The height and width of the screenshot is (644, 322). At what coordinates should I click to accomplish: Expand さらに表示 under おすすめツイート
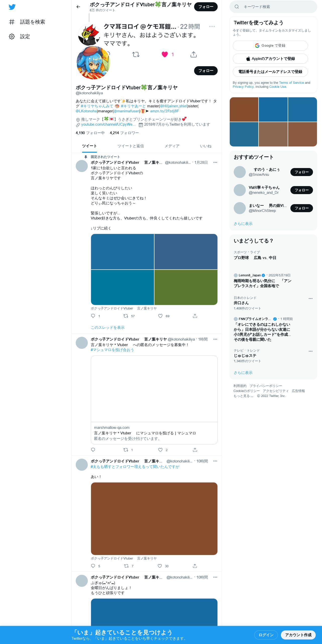tap(243, 224)
